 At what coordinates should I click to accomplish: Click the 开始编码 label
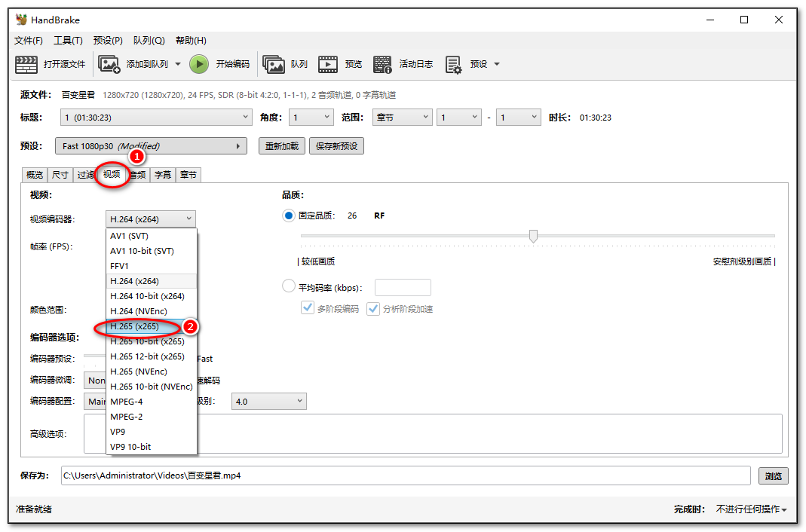coord(233,64)
